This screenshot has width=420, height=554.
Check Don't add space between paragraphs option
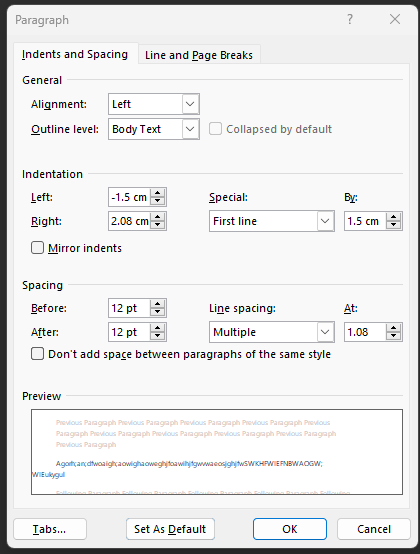click(x=37, y=354)
